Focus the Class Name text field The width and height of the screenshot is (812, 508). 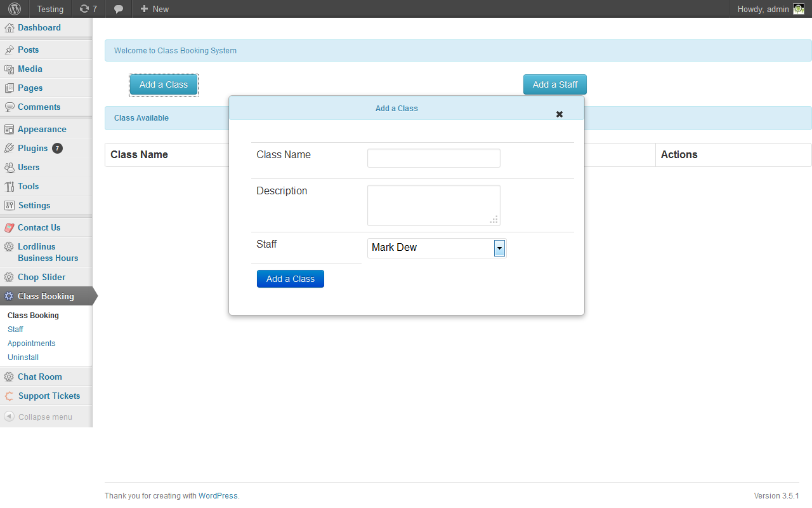pyautogui.click(x=434, y=158)
